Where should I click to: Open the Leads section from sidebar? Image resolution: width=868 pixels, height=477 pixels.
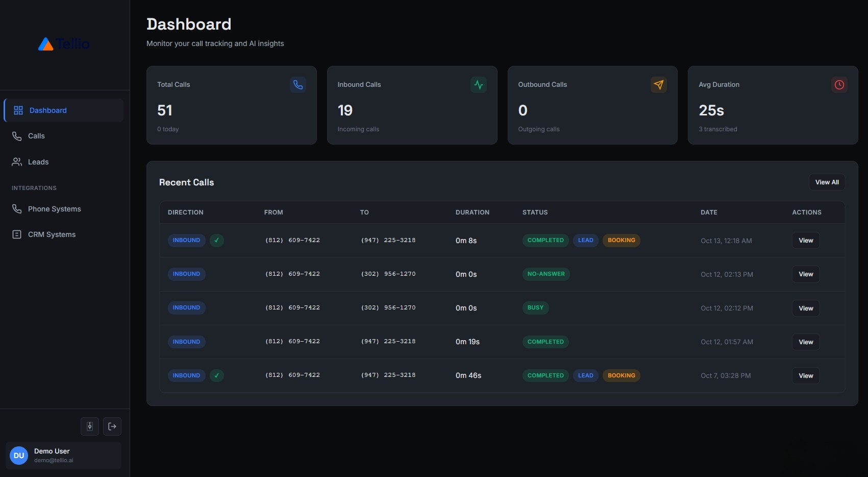(x=38, y=161)
